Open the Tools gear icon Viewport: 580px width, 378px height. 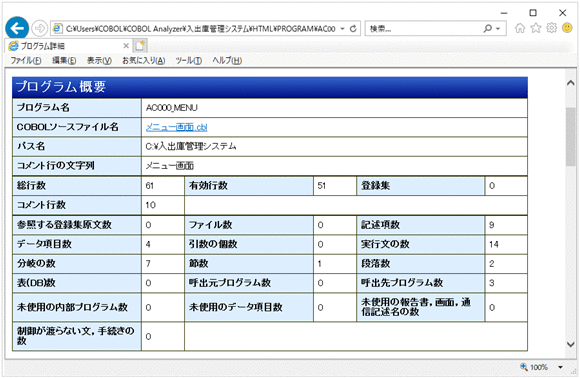pos(552,28)
